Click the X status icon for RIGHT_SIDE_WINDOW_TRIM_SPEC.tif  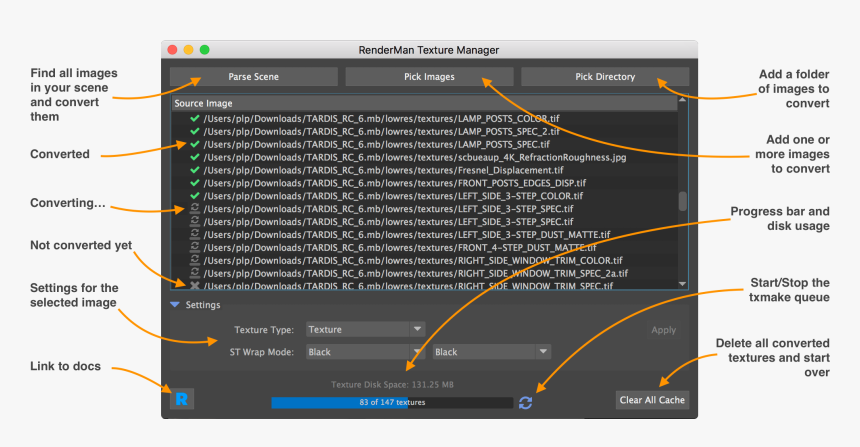pyautogui.click(x=195, y=286)
